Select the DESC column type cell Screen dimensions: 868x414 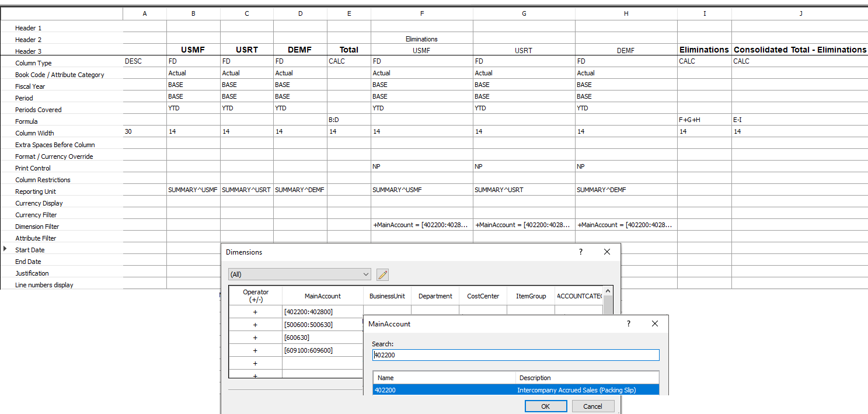pyautogui.click(x=145, y=61)
